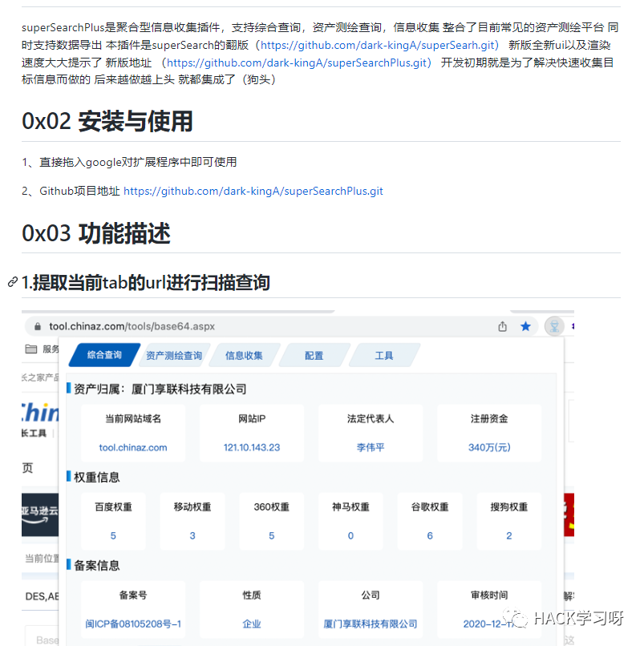Click the lock icon beside tool.chinaz.com
Screen dimensions: 644x646
point(38,326)
